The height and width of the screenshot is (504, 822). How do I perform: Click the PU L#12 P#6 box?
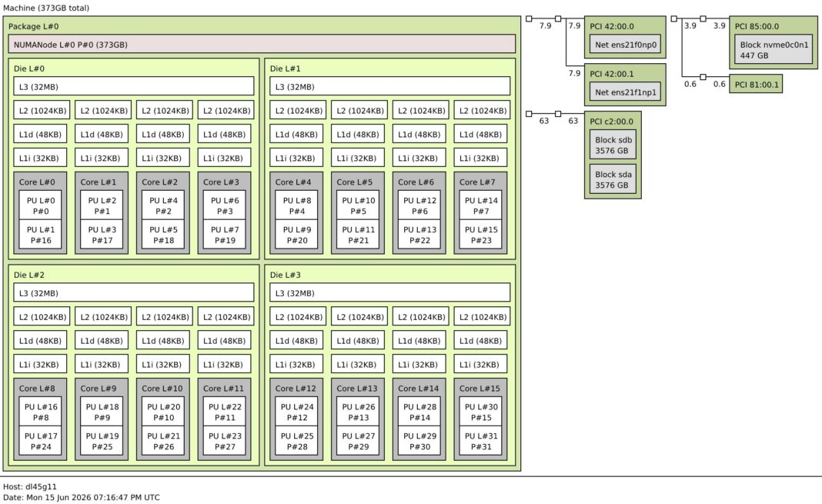419,205
